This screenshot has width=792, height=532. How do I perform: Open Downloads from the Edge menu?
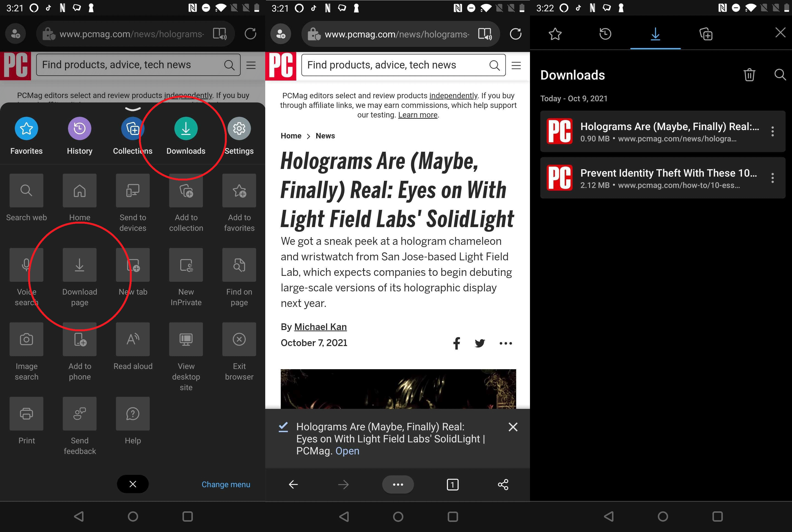(x=186, y=136)
